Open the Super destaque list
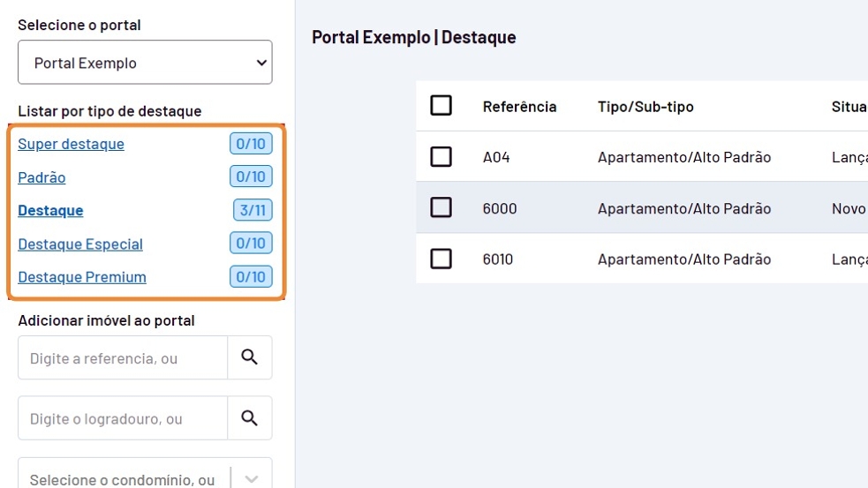The height and width of the screenshot is (488, 868). point(71,144)
